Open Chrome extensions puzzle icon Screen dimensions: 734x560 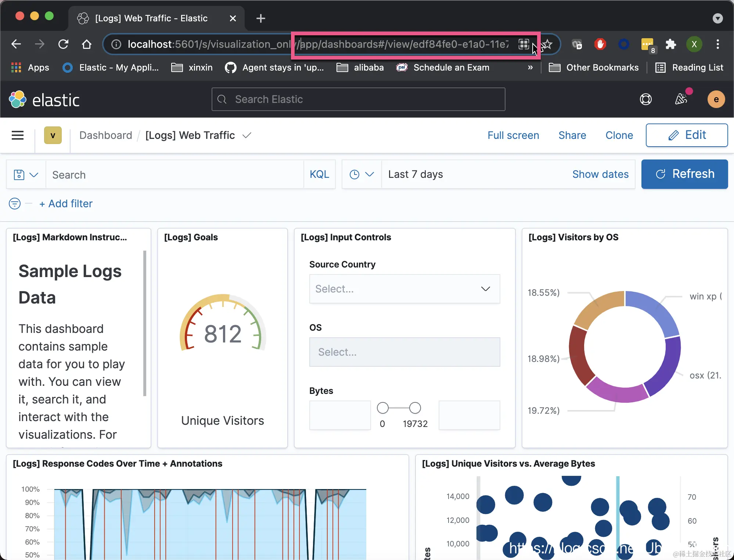(x=670, y=44)
